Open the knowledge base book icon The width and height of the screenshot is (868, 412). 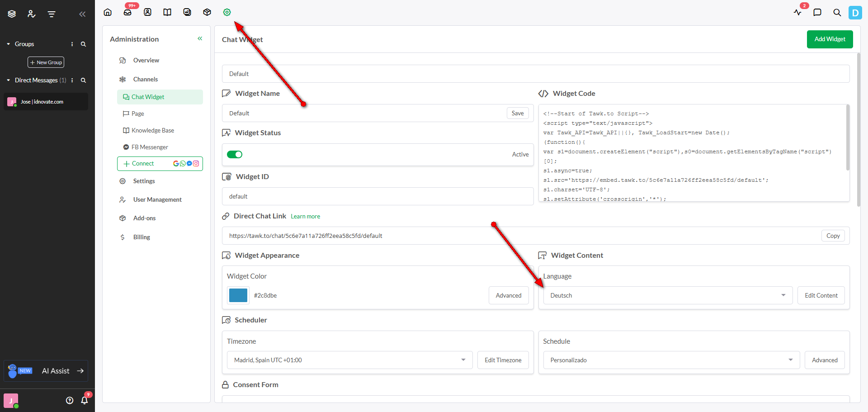pos(167,12)
